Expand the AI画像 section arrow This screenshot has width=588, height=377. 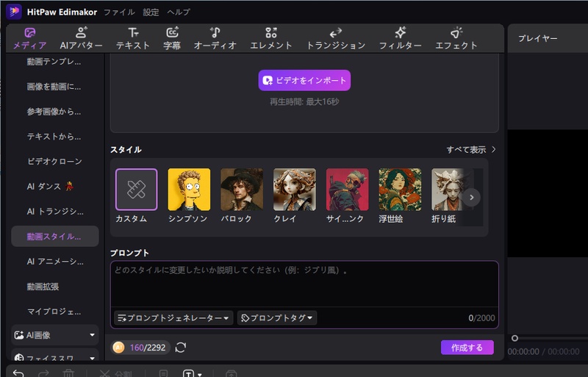pyautogui.click(x=93, y=335)
